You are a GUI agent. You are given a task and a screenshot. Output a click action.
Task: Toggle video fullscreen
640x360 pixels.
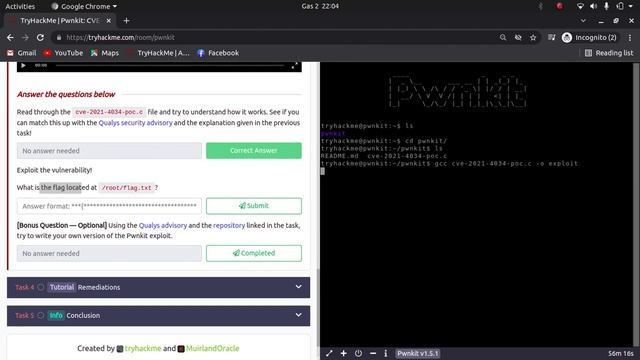point(294,66)
